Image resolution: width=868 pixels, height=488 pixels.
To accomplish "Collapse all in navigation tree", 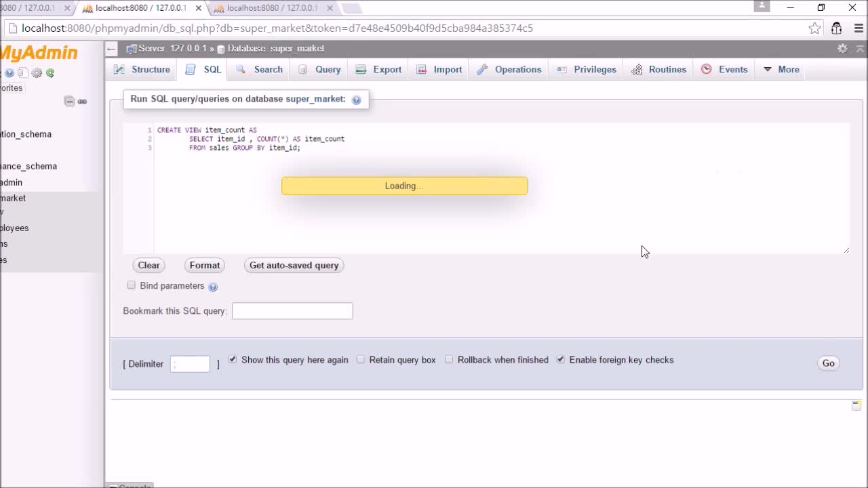I will (x=69, y=102).
